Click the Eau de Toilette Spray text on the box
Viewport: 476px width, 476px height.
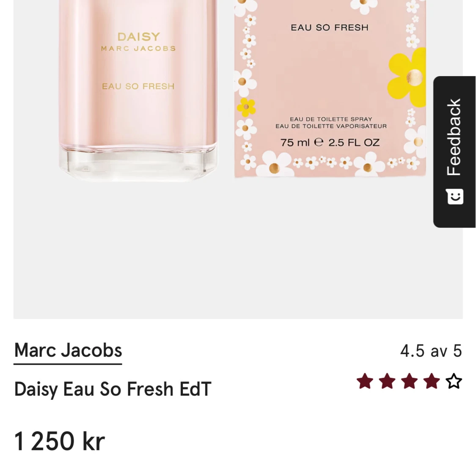tap(331, 119)
